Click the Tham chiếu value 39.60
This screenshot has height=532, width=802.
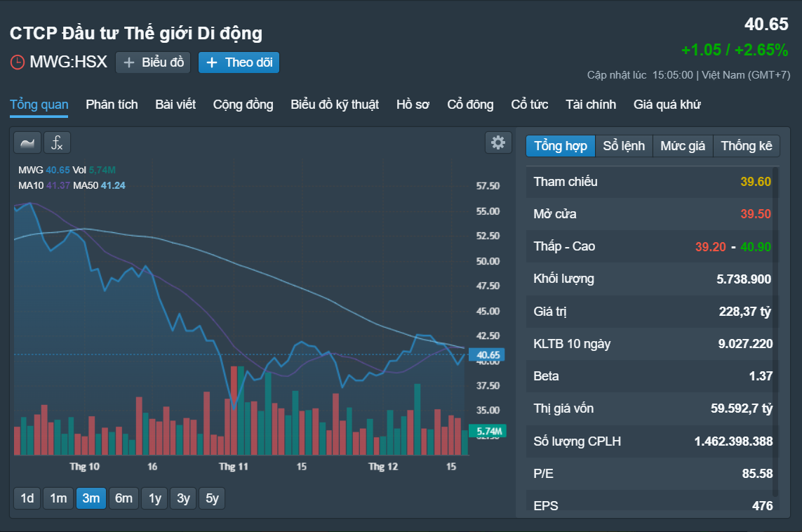[756, 182]
